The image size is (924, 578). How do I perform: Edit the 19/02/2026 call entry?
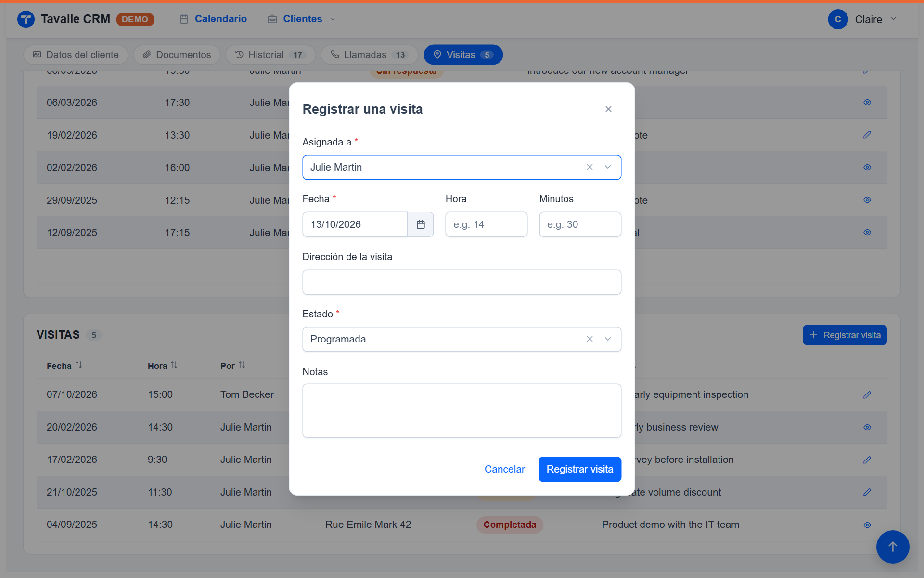tap(867, 135)
